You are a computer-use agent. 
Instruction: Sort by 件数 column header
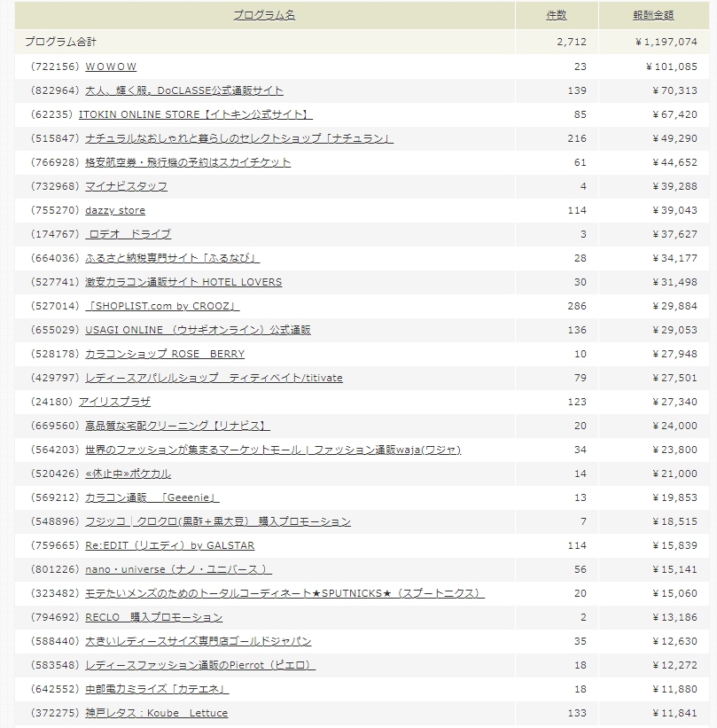556,15
